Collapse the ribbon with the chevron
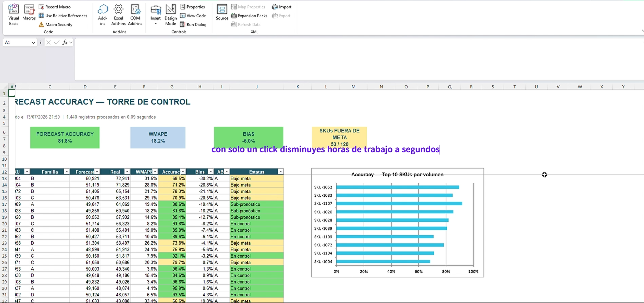The image size is (644, 303). pos(643,31)
